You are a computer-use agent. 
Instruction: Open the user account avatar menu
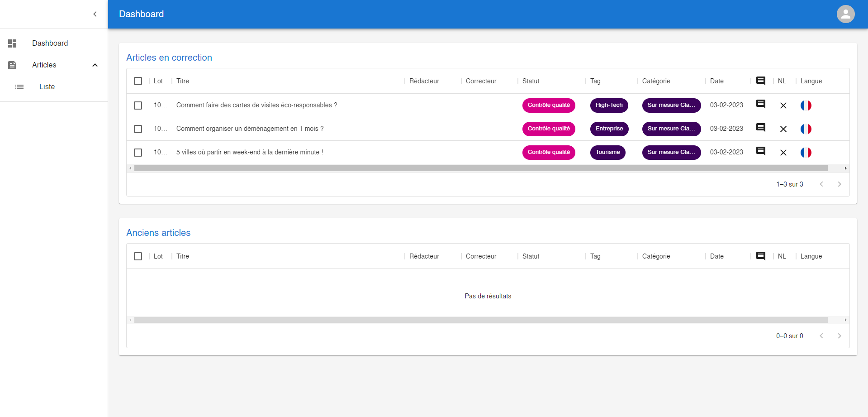tap(845, 14)
